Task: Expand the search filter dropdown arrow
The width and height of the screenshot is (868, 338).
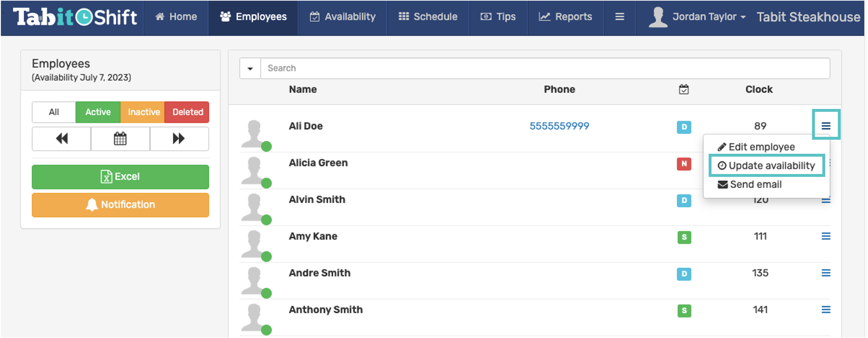Action: click(250, 68)
